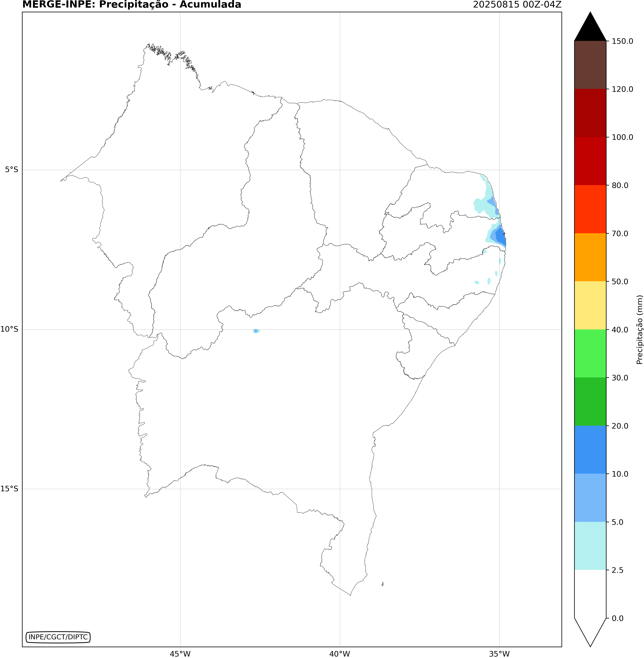Click the dark green 20-30 mm band
The height and width of the screenshot is (658, 644).
pos(590,401)
